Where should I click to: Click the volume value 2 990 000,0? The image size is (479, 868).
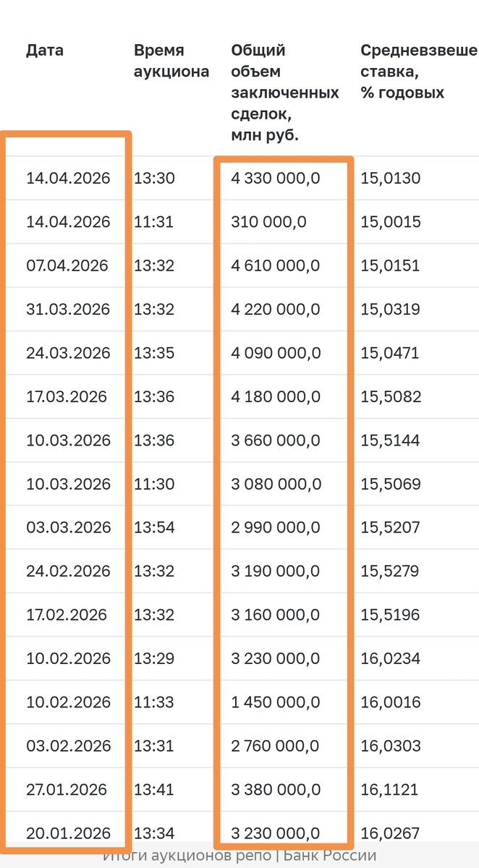pyautogui.click(x=275, y=527)
